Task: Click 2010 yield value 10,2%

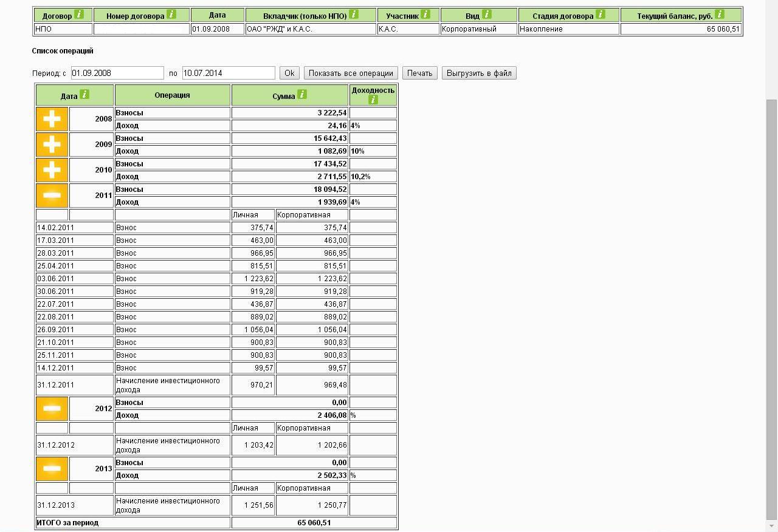Action: pyautogui.click(x=360, y=177)
